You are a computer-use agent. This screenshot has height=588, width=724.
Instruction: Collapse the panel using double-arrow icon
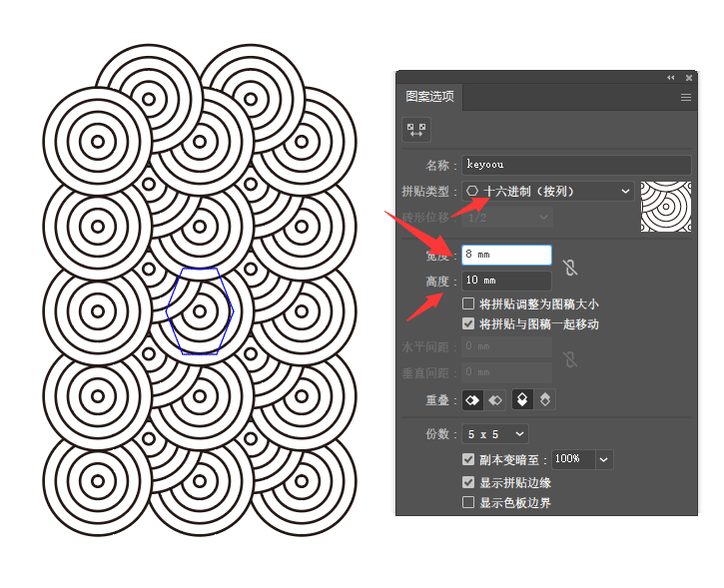[x=671, y=78]
